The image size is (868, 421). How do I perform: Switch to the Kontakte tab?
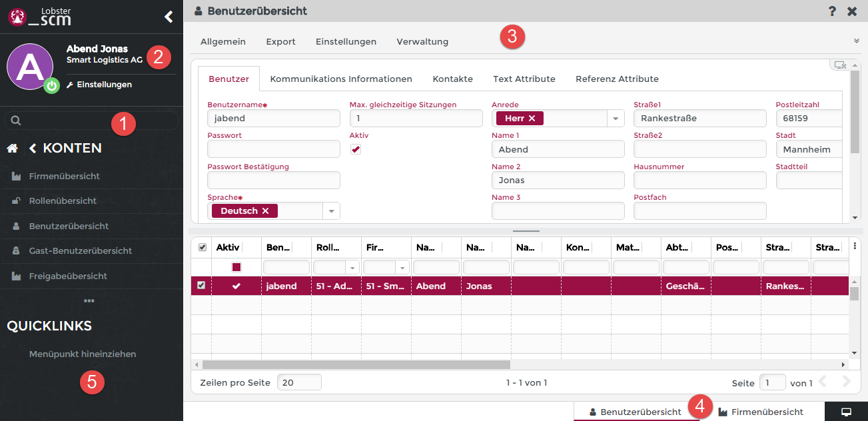452,79
